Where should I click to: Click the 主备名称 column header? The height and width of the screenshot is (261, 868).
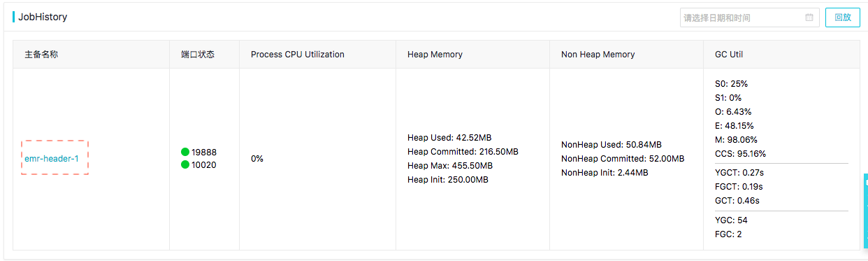pyautogui.click(x=41, y=55)
